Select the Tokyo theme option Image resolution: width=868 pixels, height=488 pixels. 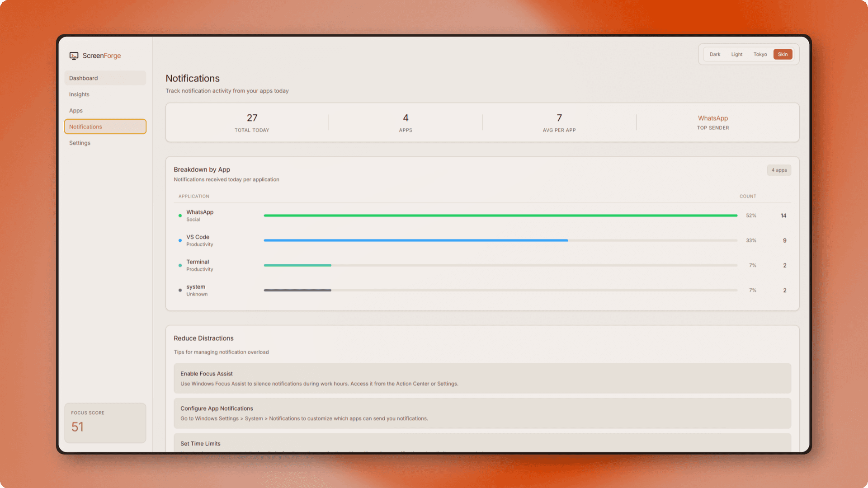760,54
